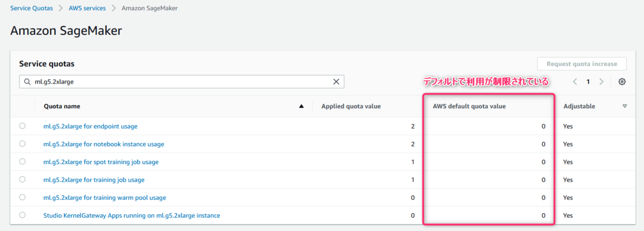Select radio for training warm pool quota

(x=22, y=197)
